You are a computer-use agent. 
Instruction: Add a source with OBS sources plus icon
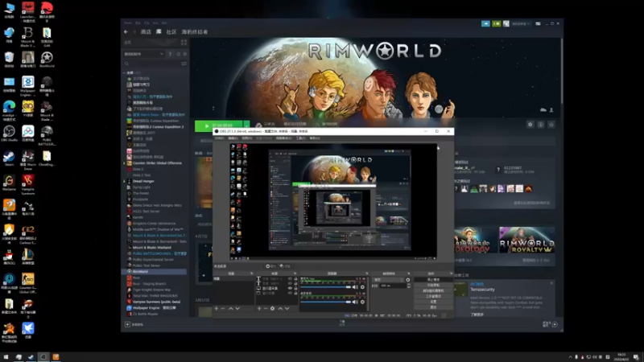click(x=259, y=308)
